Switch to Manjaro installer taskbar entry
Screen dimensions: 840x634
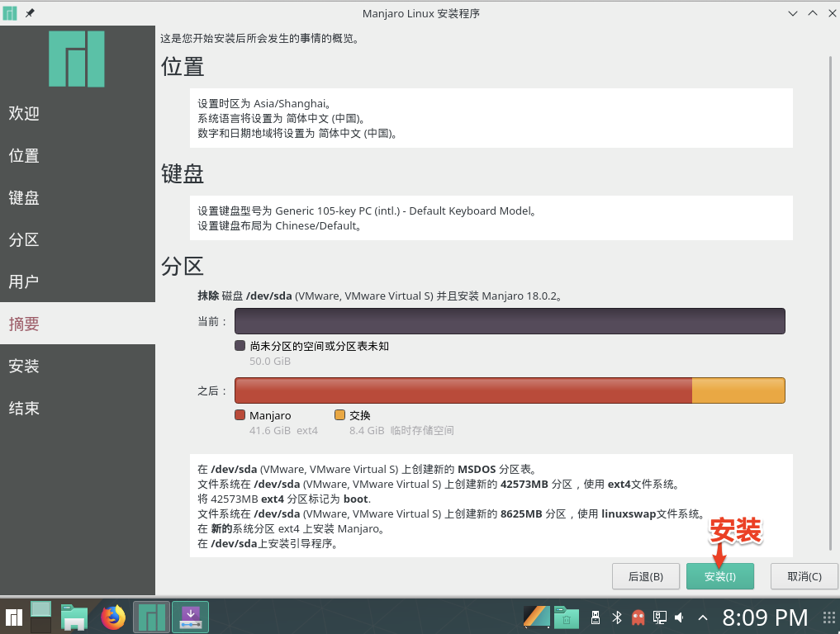pos(152,617)
